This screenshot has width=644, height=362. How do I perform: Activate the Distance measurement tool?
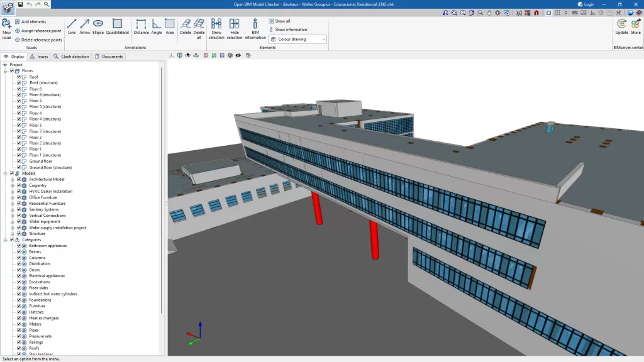pos(141,26)
